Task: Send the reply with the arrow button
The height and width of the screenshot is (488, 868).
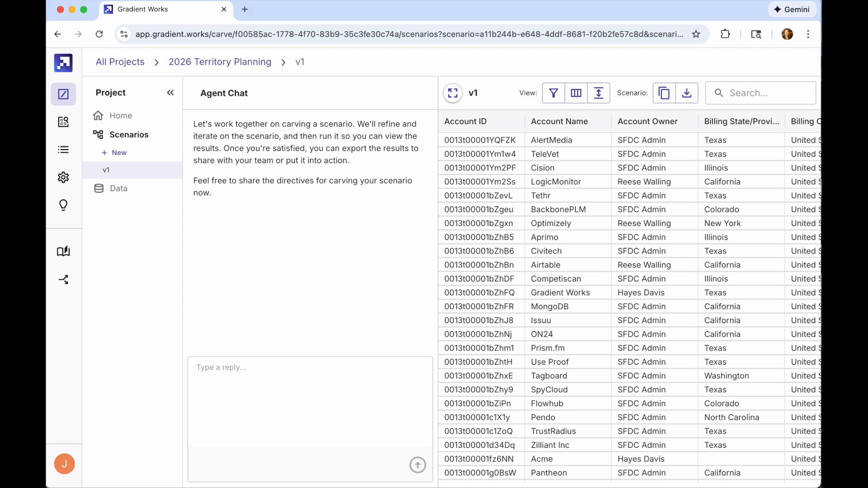Action: pyautogui.click(x=417, y=465)
